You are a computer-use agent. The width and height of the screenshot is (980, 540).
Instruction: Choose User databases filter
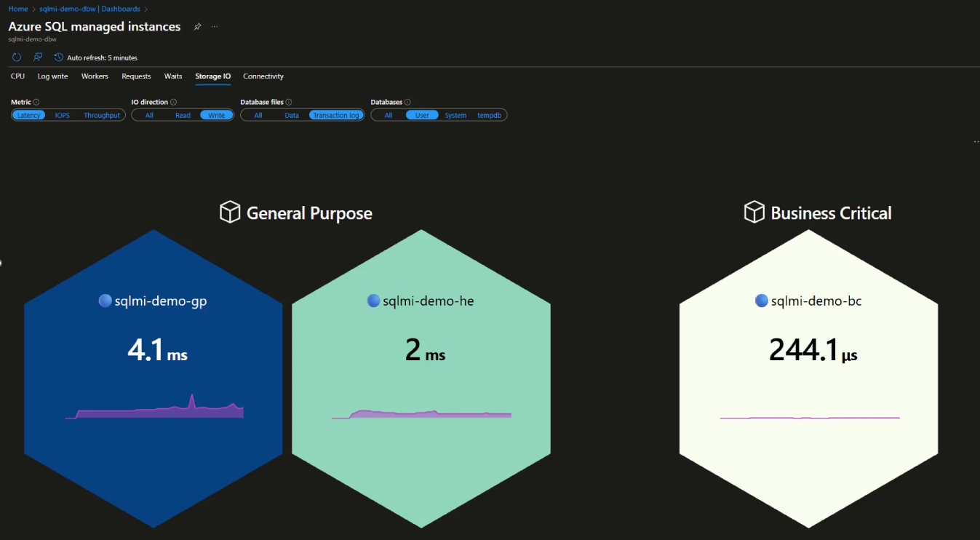click(423, 115)
